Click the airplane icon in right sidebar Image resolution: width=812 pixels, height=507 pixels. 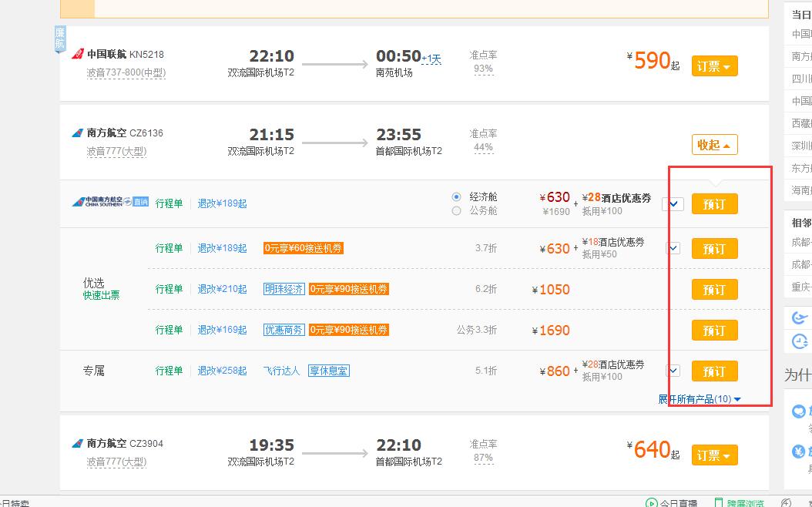800,317
